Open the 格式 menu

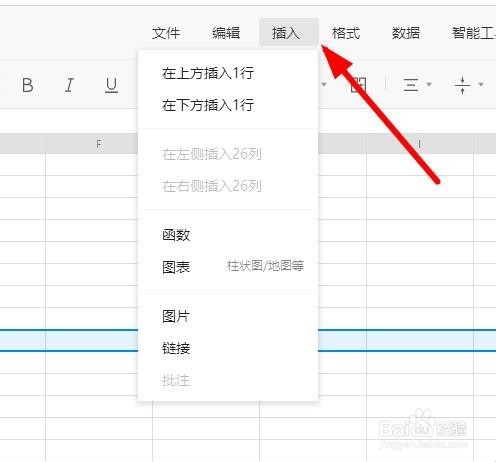pos(346,33)
